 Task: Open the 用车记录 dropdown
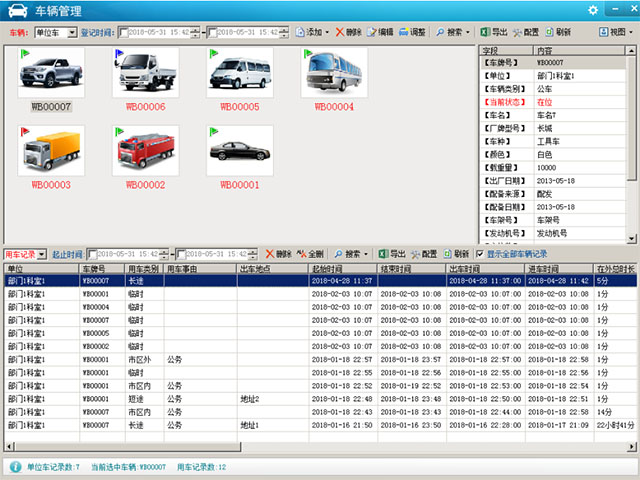pyautogui.click(x=42, y=254)
